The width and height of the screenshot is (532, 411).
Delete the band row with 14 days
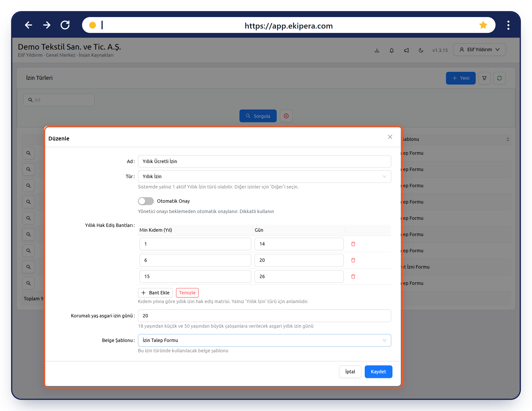(x=353, y=244)
